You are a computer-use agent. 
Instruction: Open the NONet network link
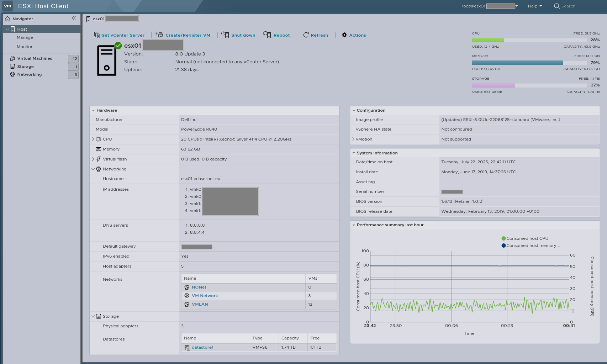point(199,287)
